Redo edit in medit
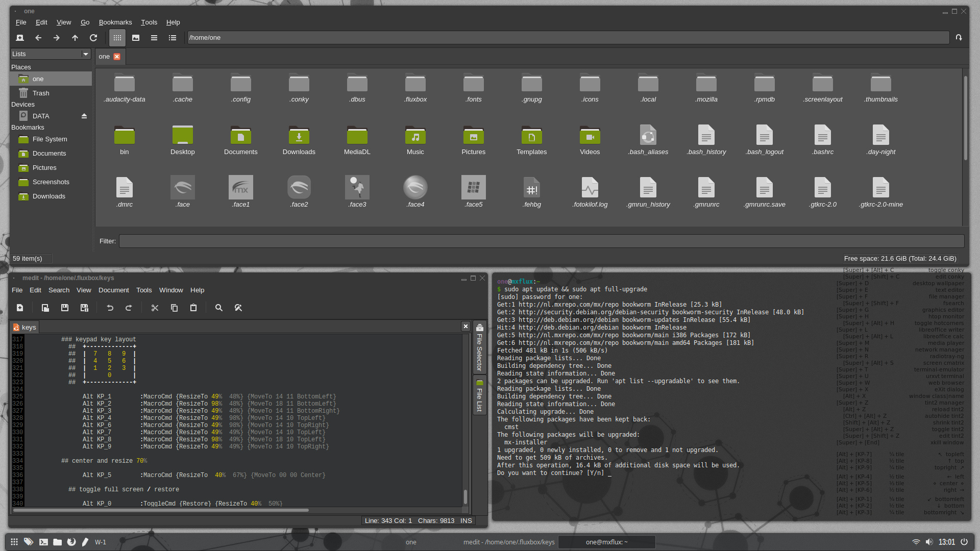 (x=129, y=308)
